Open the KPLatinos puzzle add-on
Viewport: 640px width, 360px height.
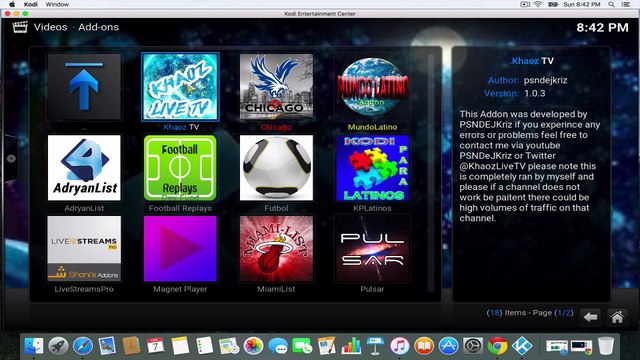[372, 168]
